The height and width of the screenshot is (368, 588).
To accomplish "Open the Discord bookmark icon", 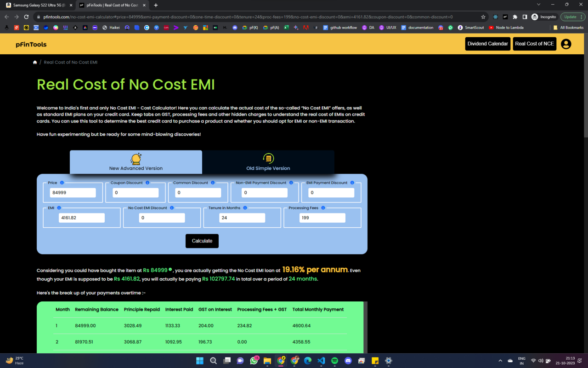I will [235, 28].
